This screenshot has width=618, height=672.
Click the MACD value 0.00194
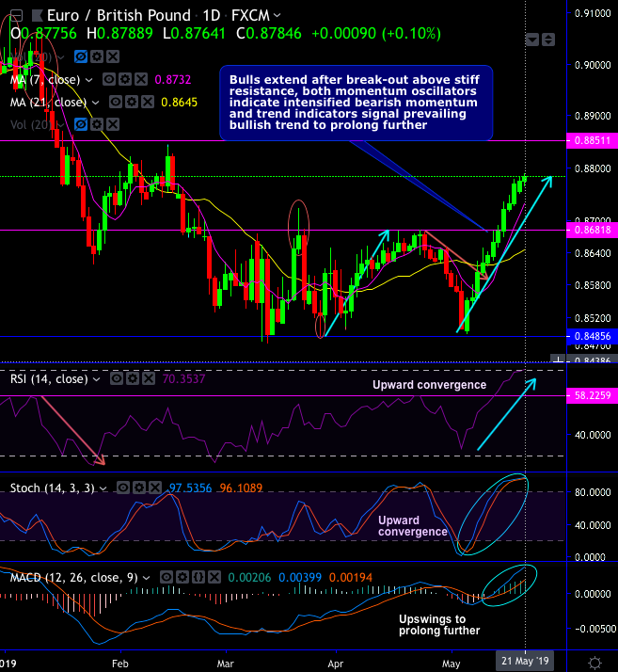[350, 578]
